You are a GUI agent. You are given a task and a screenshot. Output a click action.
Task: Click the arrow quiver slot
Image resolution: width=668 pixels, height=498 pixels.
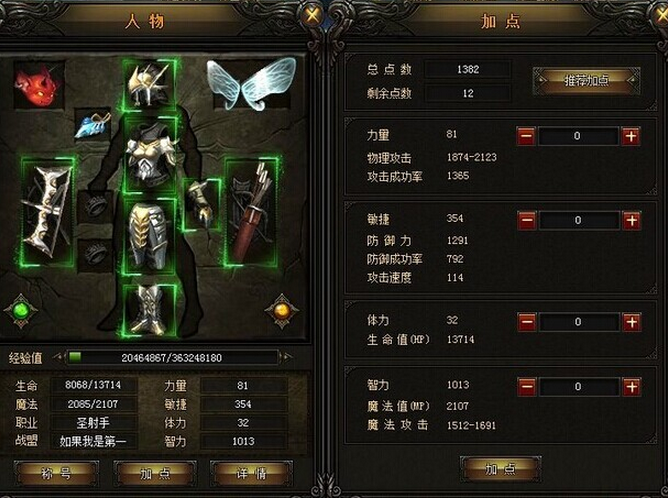pos(251,212)
